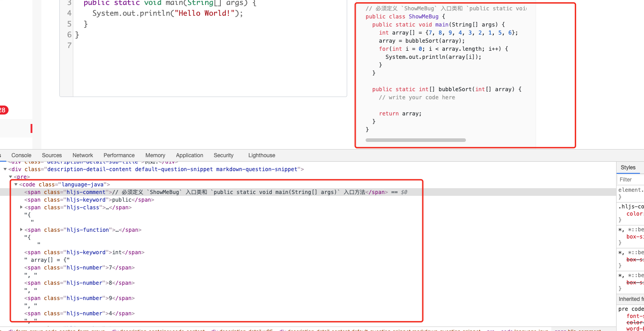Switch to the Lighthouse tab
The height and width of the screenshot is (331, 644).
[x=261, y=155]
